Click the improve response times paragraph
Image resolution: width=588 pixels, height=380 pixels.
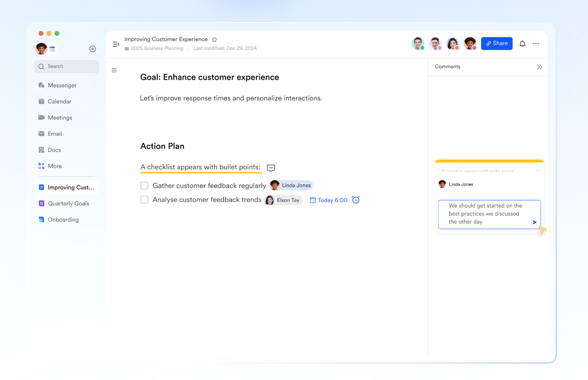(x=231, y=98)
